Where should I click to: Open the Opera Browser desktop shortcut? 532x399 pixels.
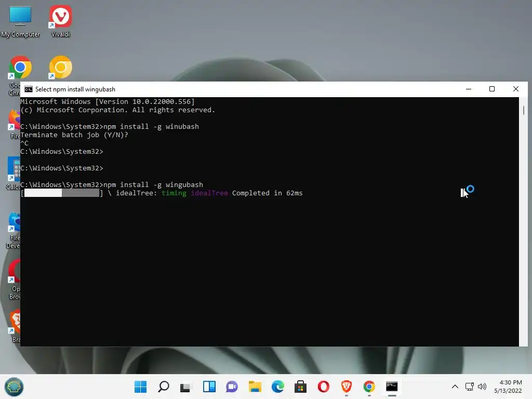tap(14, 279)
